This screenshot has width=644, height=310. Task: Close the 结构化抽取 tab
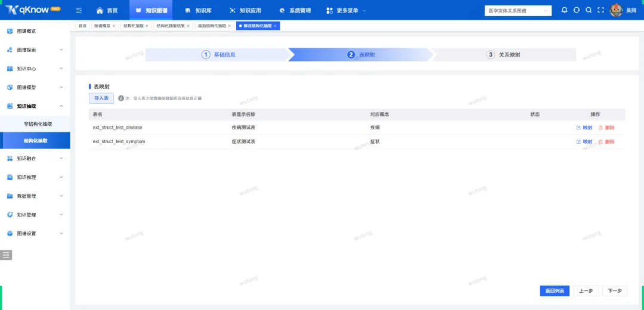[147, 26]
